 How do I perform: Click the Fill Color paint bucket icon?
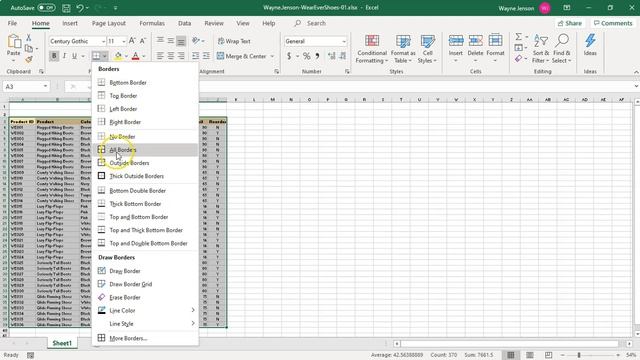[118, 56]
